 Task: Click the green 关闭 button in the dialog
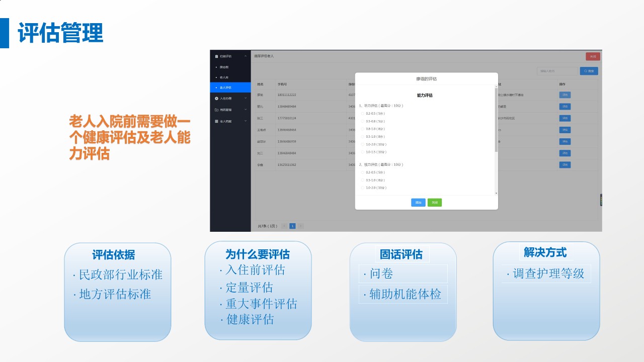tap(436, 203)
